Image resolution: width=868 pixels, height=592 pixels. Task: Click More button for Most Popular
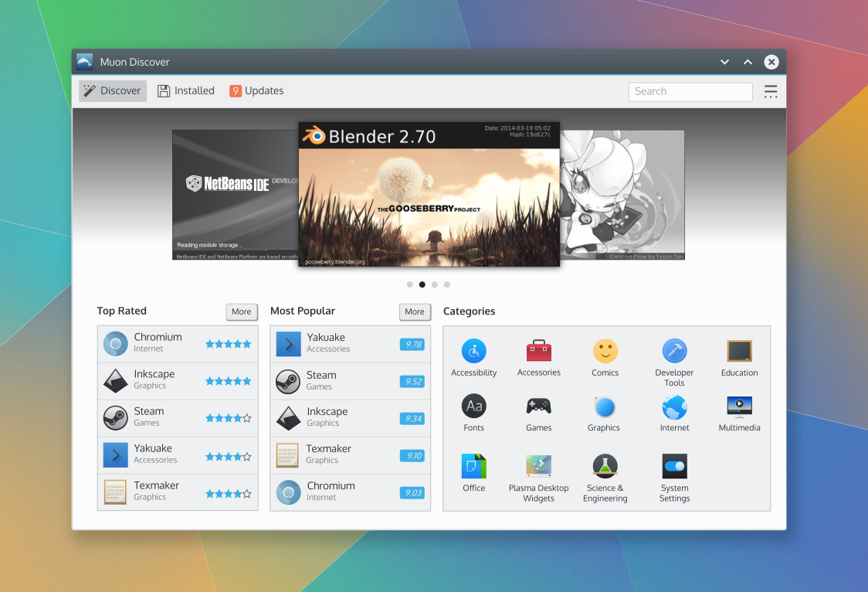pos(415,311)
